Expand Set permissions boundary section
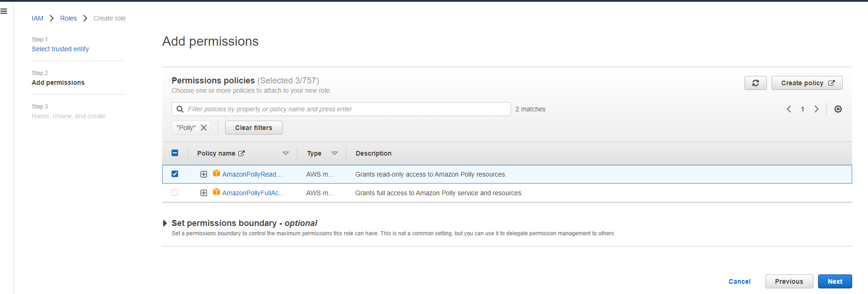This screenshot has width=868, height=294. point(165,223)
